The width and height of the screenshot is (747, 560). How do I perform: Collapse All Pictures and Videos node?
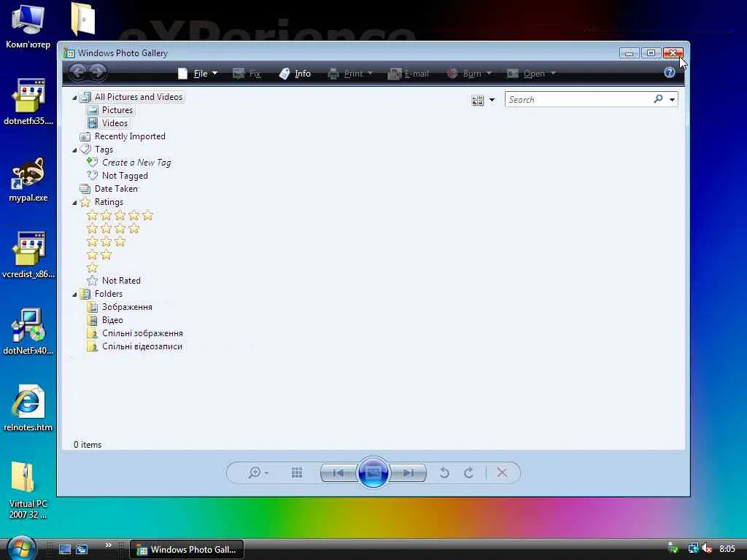click(74, 98)
